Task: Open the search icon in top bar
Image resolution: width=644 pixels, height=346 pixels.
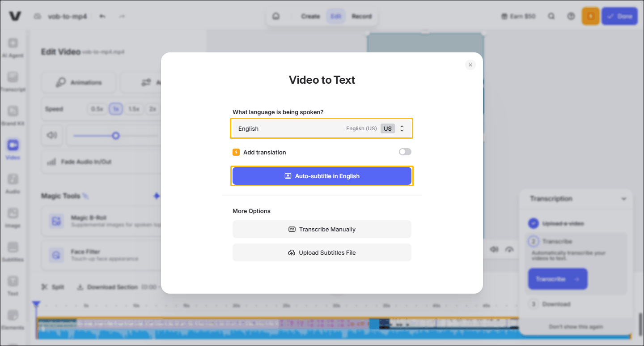Action: pyautogui.click(x=551, y=16)
